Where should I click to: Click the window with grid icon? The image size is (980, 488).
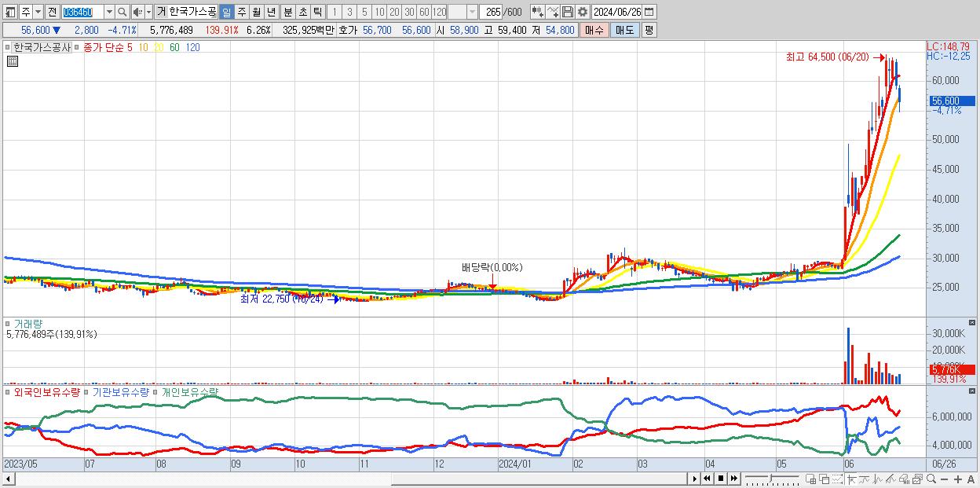[x=811, y=479]
